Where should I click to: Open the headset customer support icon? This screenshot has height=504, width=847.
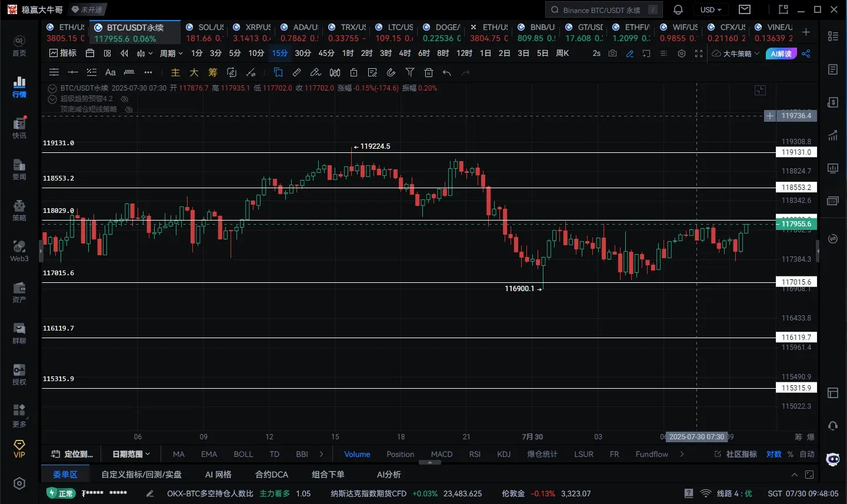tap(833, 425)
